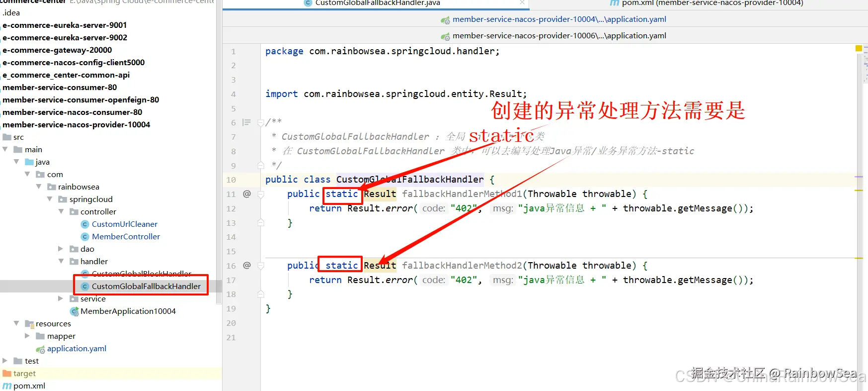868x391 pixels.
Task: Click the yellow inspection warning indicator in editor corner
Action: [859, 48]
